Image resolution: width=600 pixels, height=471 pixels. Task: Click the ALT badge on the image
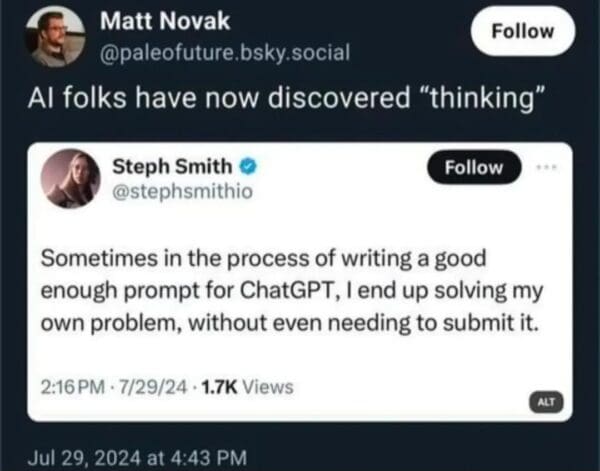point(545,402)
